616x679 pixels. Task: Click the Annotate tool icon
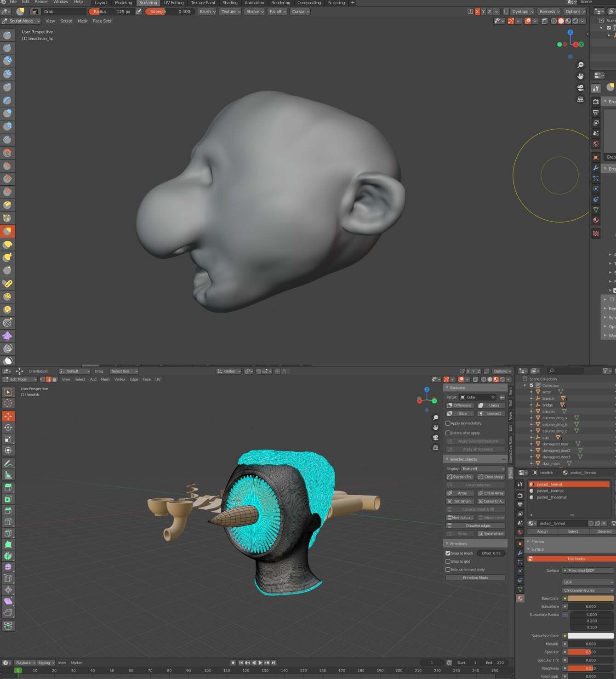click(7, 463)
